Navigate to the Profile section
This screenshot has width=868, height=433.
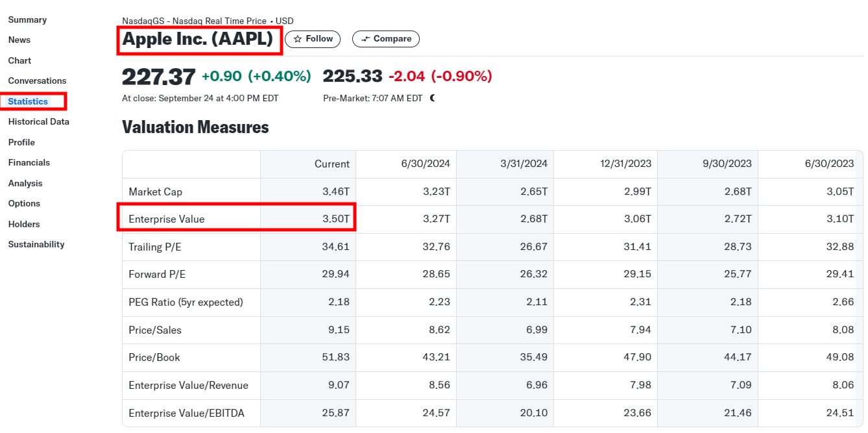(21, 142)
